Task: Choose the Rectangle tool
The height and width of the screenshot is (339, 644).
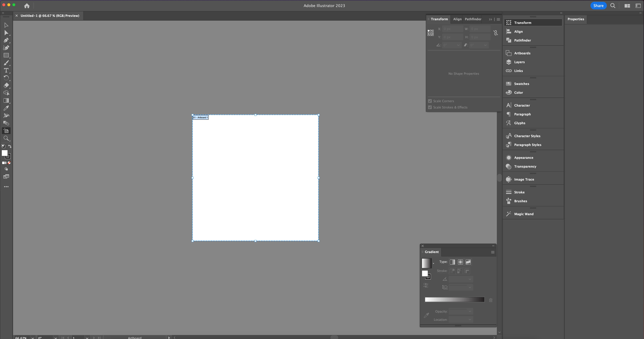Action: point(6,55)
